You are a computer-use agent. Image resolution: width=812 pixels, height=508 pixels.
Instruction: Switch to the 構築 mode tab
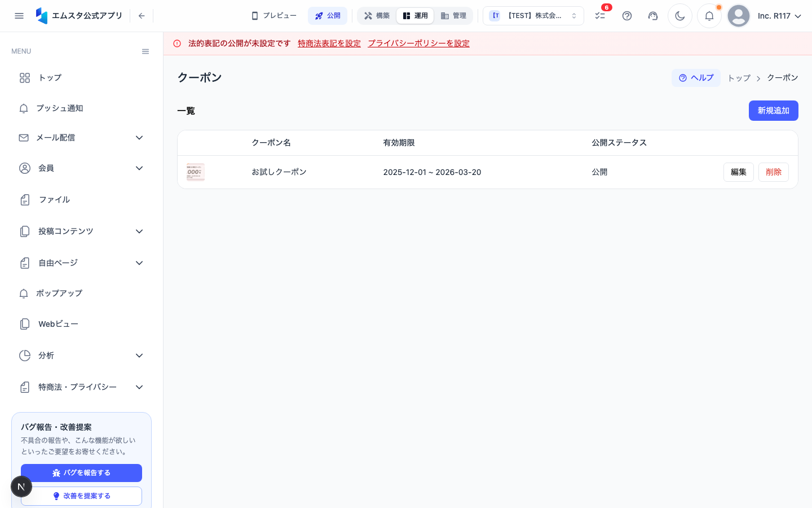377,16
